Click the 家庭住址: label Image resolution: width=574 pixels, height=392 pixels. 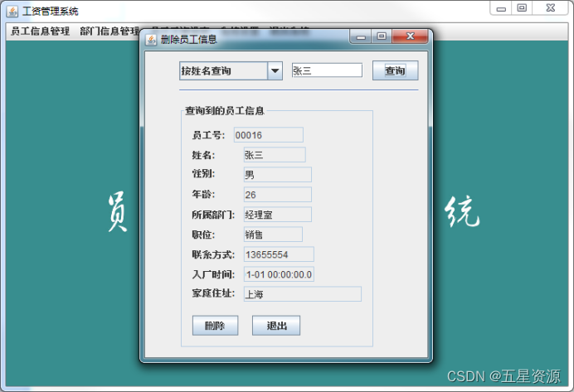click(x=213, y=293)
